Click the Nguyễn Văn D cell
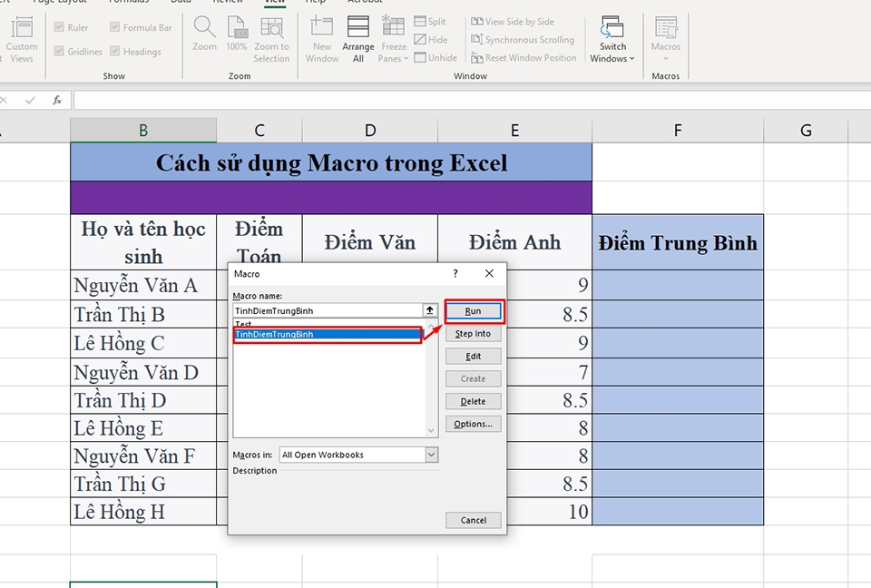Image resolution: width=871 pixels, height=588 pixels. (143, 372)
